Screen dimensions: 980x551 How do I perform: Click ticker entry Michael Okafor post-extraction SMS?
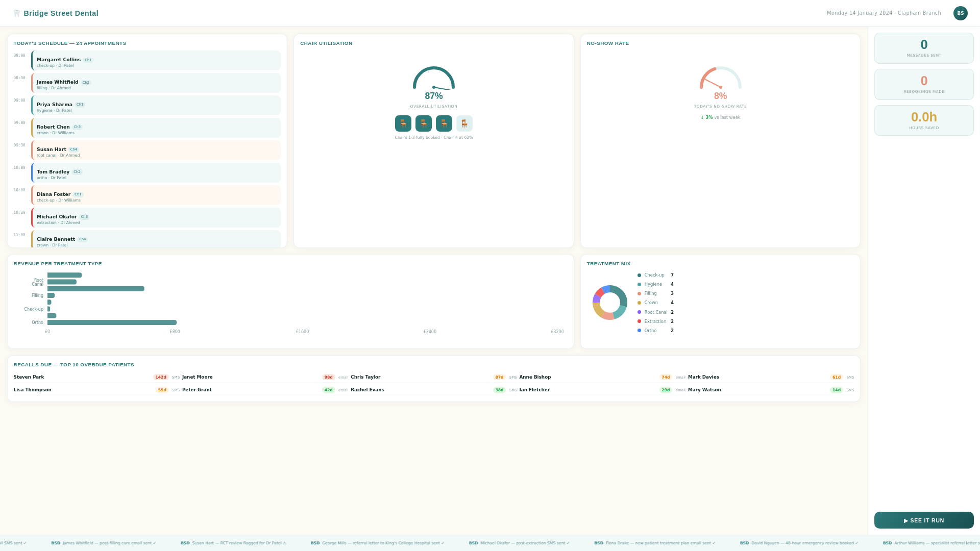tap(519, 543)
